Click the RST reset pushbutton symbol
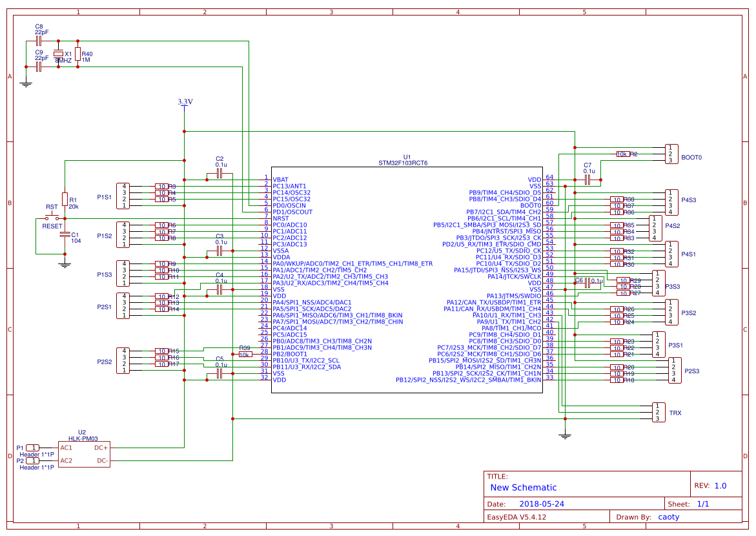This screenshot has width=756, height=536. tap(52, 218)
